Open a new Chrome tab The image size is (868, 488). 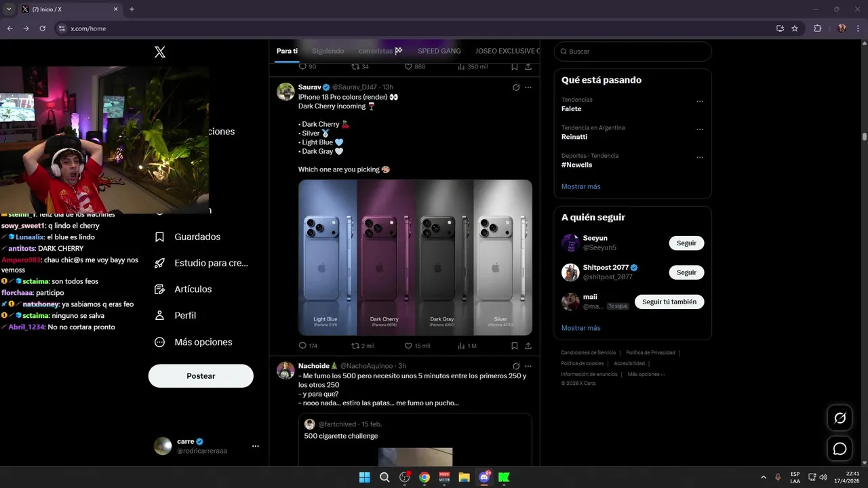tap(132, 9)
